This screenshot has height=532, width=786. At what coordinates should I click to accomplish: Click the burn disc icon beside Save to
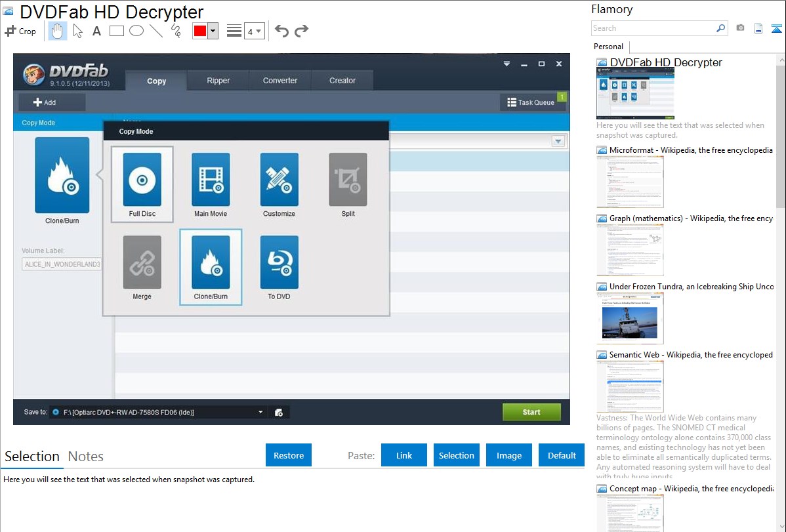tap(279, 412)
